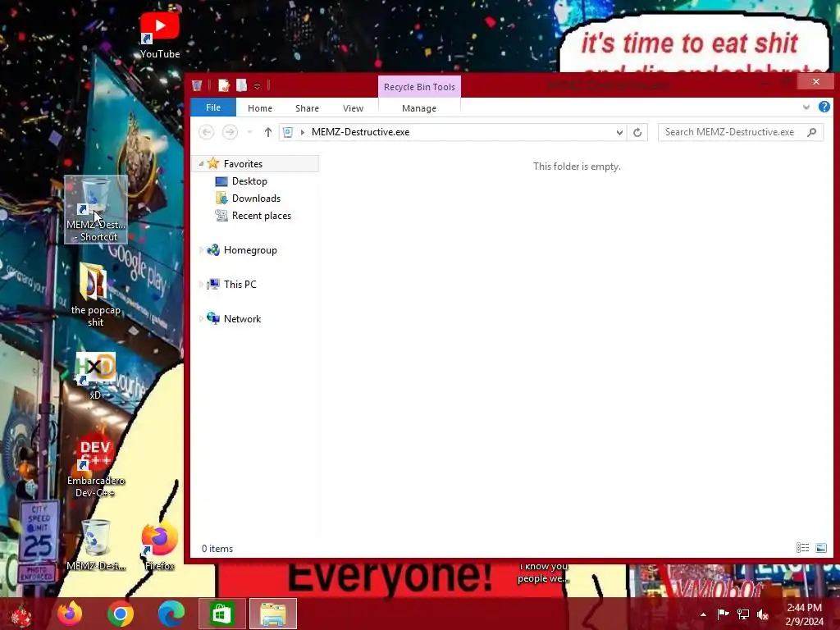Select Favorites in the navigation pane
Screen dimensions: 840x630
click(243, 164)
